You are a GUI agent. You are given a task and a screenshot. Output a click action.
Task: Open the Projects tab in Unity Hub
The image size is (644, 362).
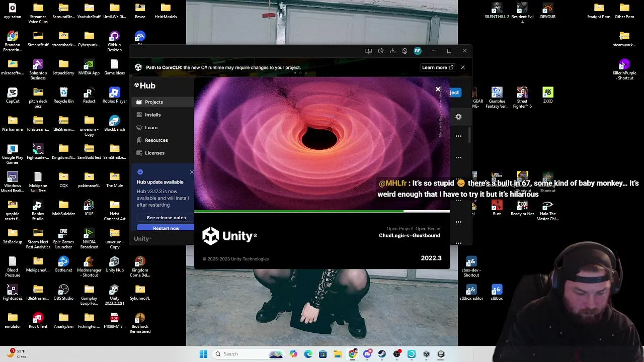pyautogui.click(x=162, y=102)
